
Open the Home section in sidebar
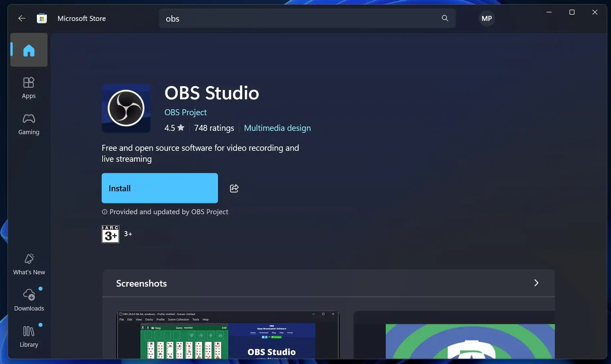pyautogui.click(x=29, y=50)
